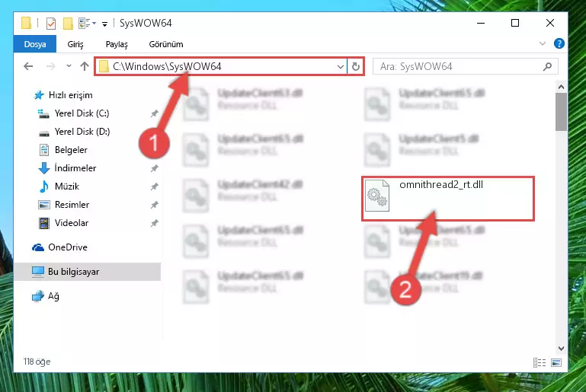586x392 pixels.
Task: Click the omnithread2_rt.dll gear file icon
Action: tap(376, 196)
